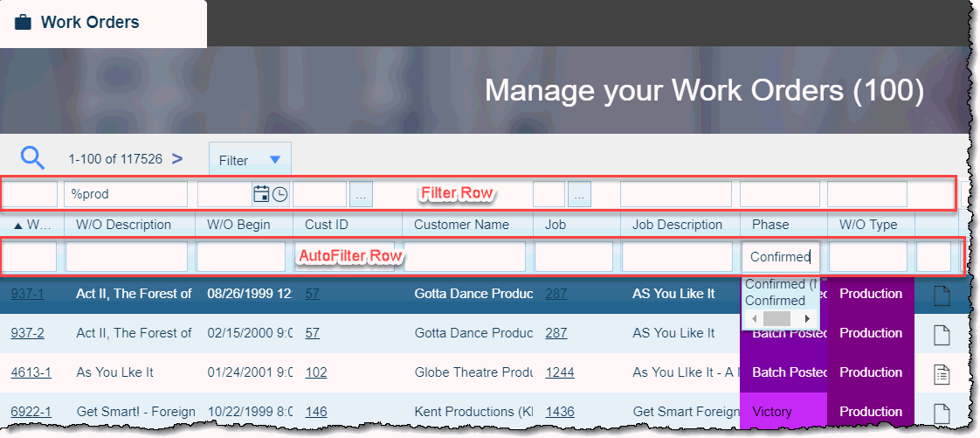Open the document icon for row 6922-1
Image resolution: width=980 pixels, height=438 pixels.
tap(942, 413)
